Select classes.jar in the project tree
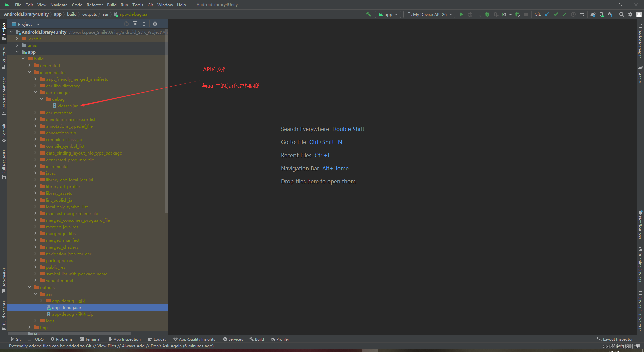Image resolution: width=644 pixels, height=352 pixels. click(68, 106)
